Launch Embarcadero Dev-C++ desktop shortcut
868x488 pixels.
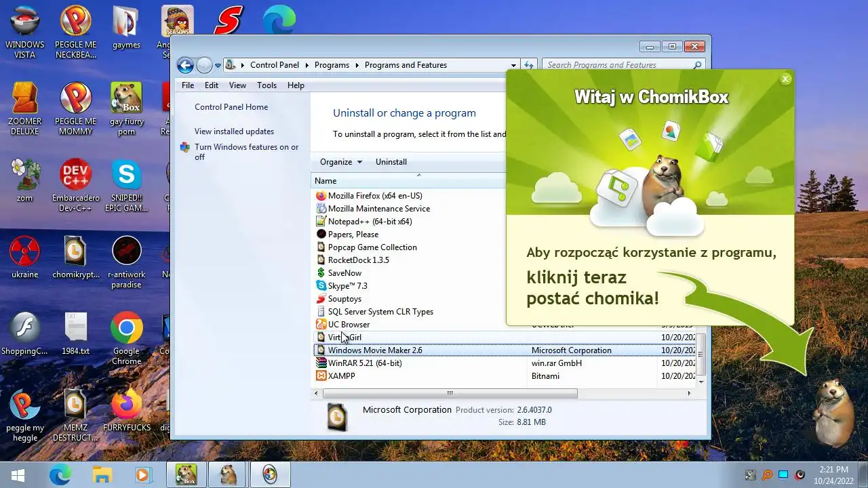click(x=75, y=185)
